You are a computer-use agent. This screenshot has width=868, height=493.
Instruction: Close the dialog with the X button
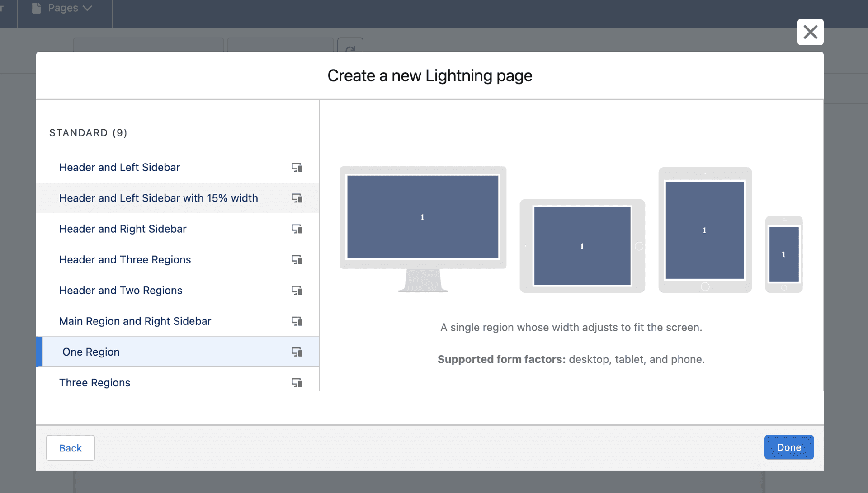(x=810, y=32)
